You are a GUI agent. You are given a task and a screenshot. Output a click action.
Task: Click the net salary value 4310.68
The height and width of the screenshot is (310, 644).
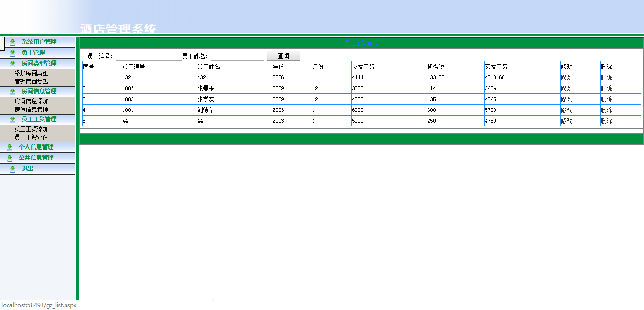click(x=495, y=77)
